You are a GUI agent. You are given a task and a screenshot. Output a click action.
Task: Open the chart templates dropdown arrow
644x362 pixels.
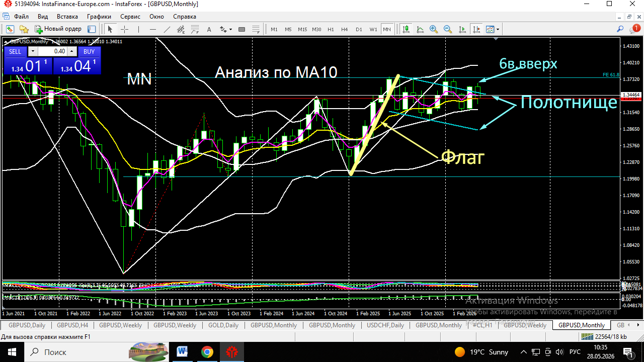(498, 29)
